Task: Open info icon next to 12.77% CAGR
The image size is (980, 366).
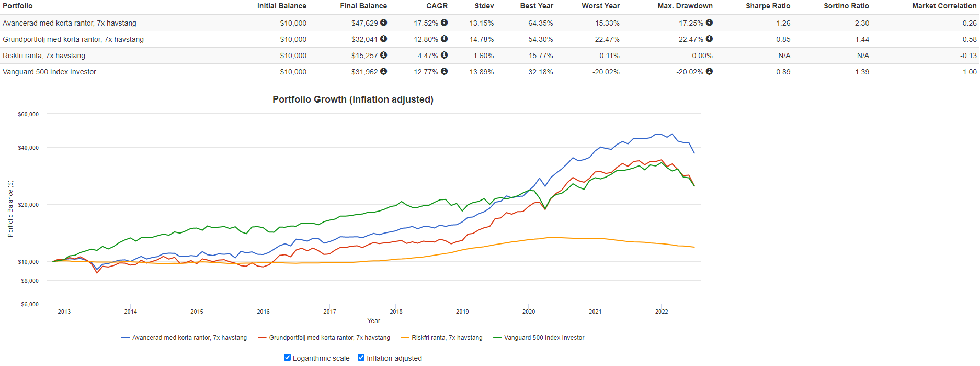Action: point(444,71)
